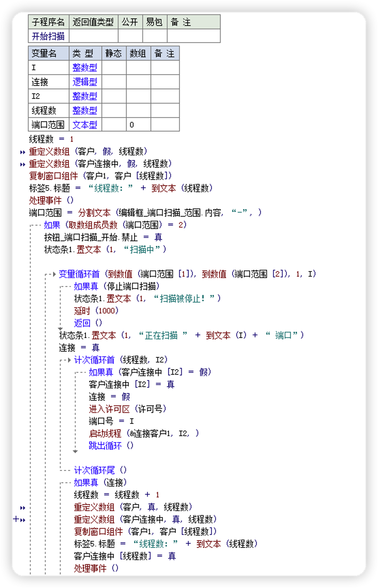Click the line 端口号 = I
Image resolution: width=378 pixels, height=588 pixels.
pyautogui.click(x=111, y=421)
